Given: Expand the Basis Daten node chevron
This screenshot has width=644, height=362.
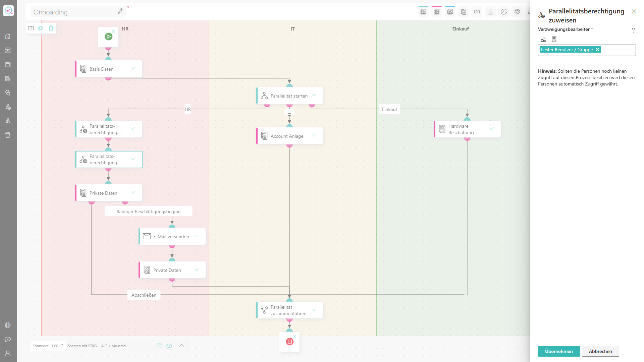Looking at the screenshot, I should coord(133,68).
